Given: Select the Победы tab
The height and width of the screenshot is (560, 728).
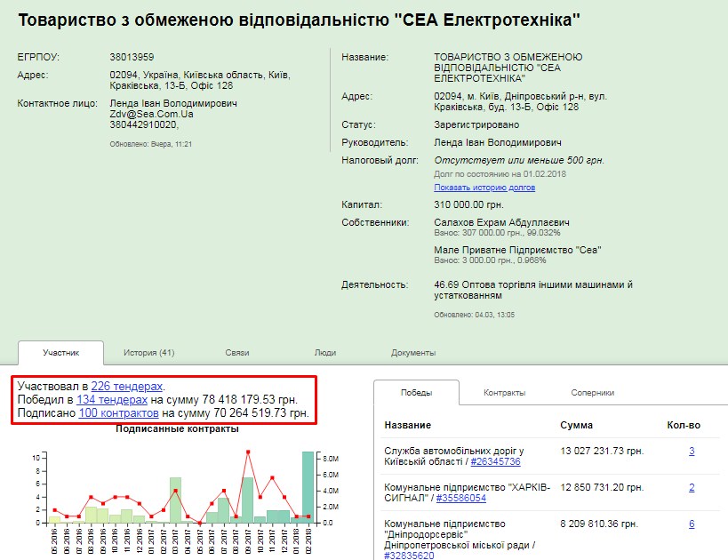Looking at the screenshot, I should (x=417, y=393).
